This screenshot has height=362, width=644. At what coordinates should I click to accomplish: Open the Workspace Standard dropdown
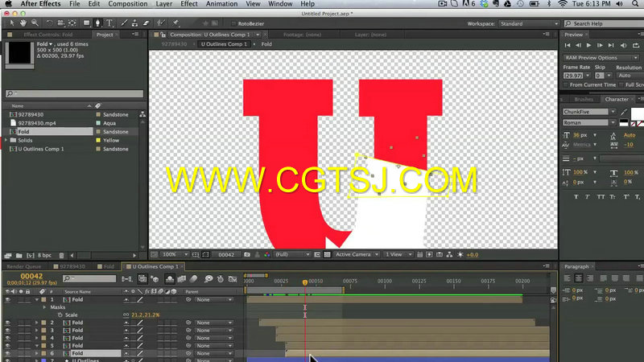(529, 23)
